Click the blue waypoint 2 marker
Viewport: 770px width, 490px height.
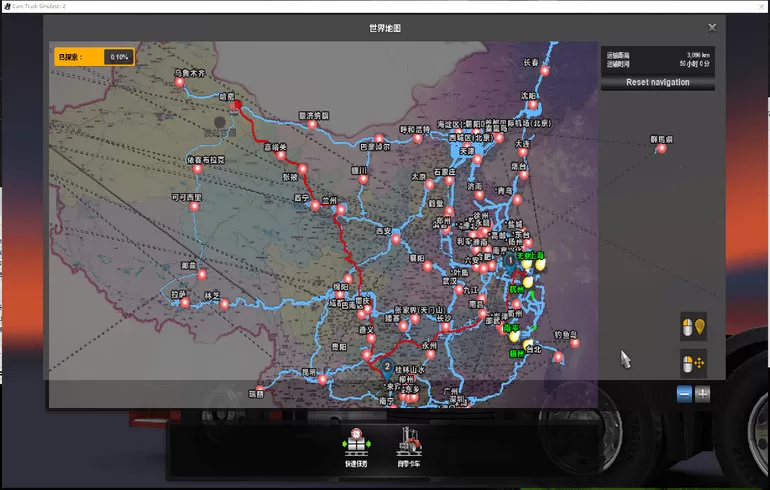(x=387, y=366)
